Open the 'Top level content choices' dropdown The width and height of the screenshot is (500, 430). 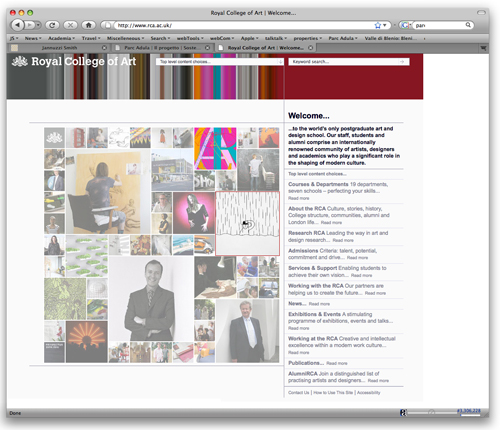(219, 62)
